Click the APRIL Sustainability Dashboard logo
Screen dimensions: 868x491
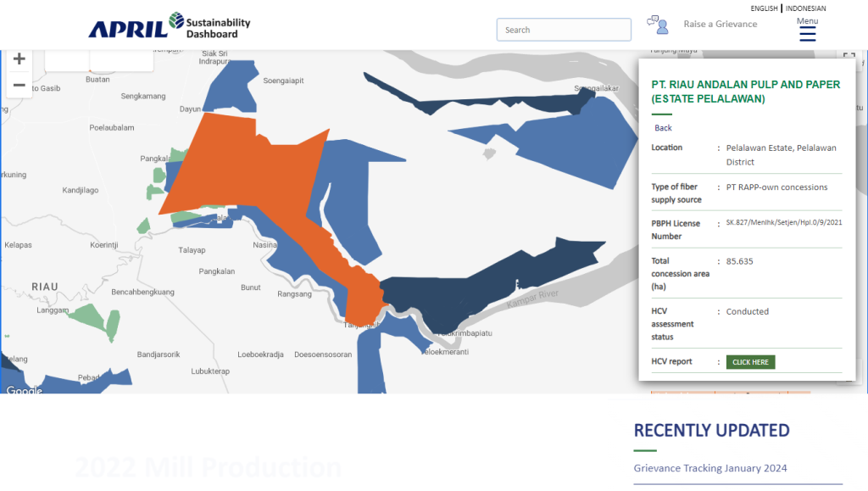(170, 25)
